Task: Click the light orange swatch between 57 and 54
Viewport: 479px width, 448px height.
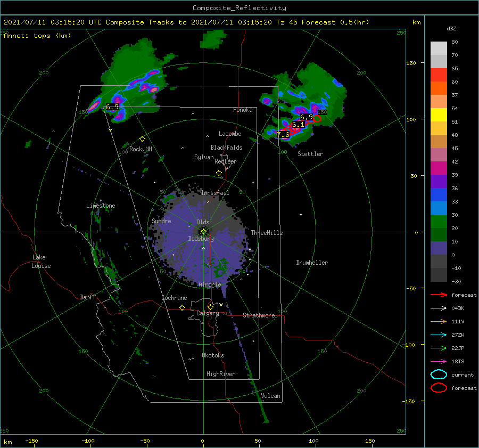Action: point(439,102)
